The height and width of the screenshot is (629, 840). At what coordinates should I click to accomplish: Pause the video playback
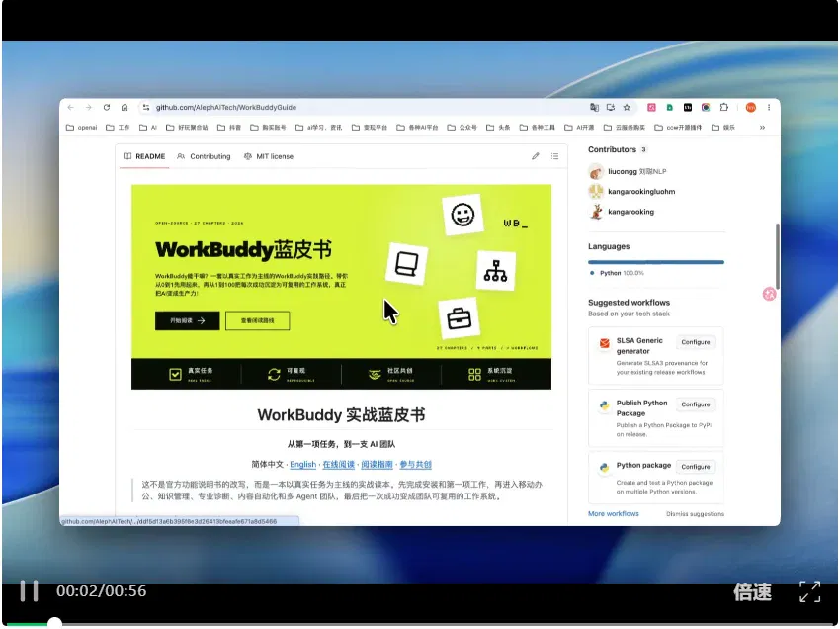coord(29,591)
